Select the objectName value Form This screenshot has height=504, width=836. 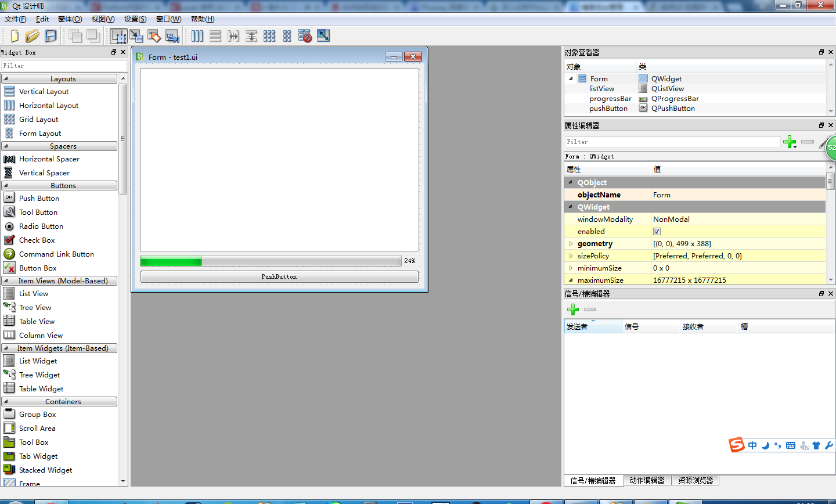(738, 195)
